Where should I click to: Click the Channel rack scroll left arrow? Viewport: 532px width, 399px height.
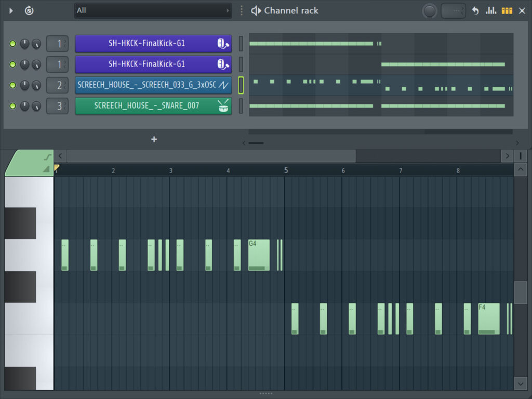tap(244, 143)
